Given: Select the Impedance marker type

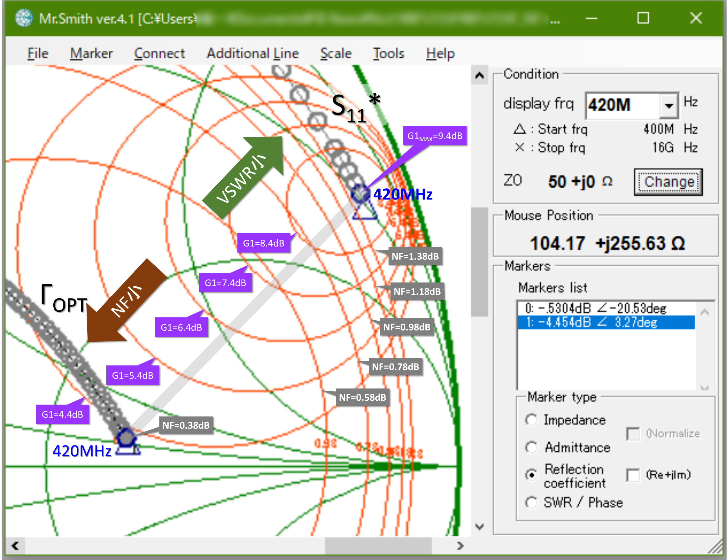Looking at the screenshot, I should [x=531, y=420].
